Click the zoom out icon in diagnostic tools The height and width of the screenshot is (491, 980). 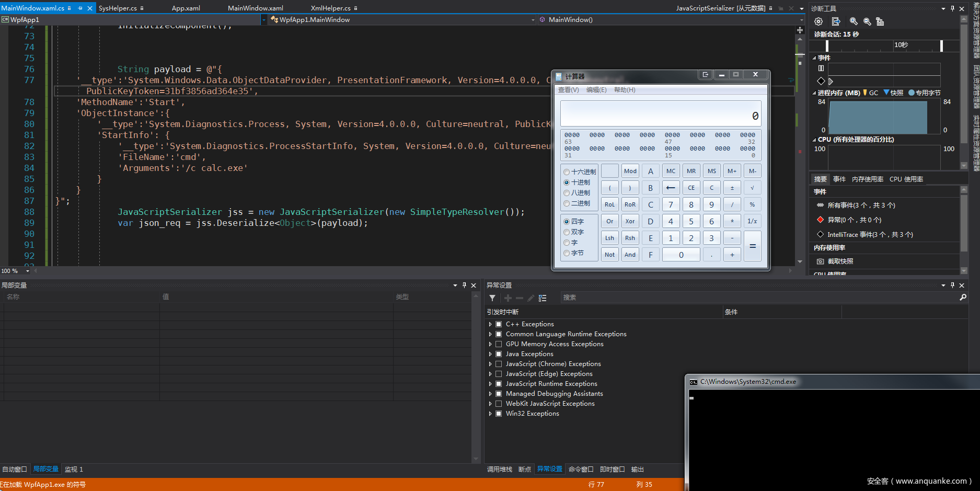tap(867, 21)
